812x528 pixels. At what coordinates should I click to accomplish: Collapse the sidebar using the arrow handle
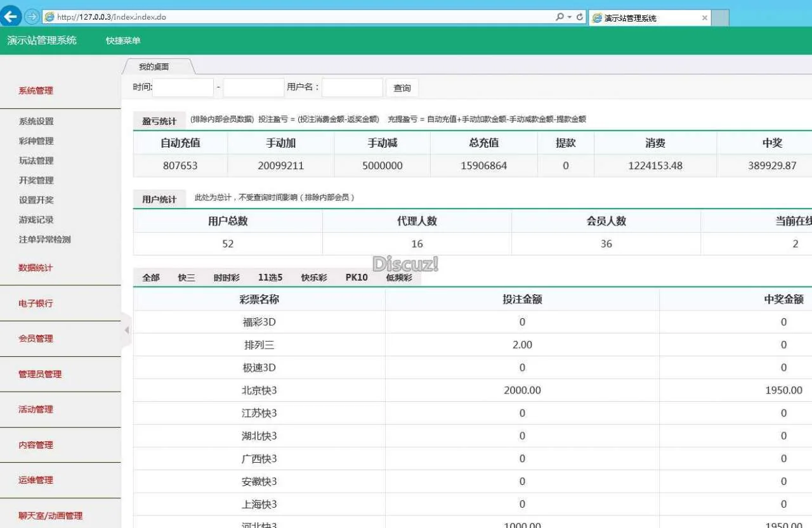126,330
